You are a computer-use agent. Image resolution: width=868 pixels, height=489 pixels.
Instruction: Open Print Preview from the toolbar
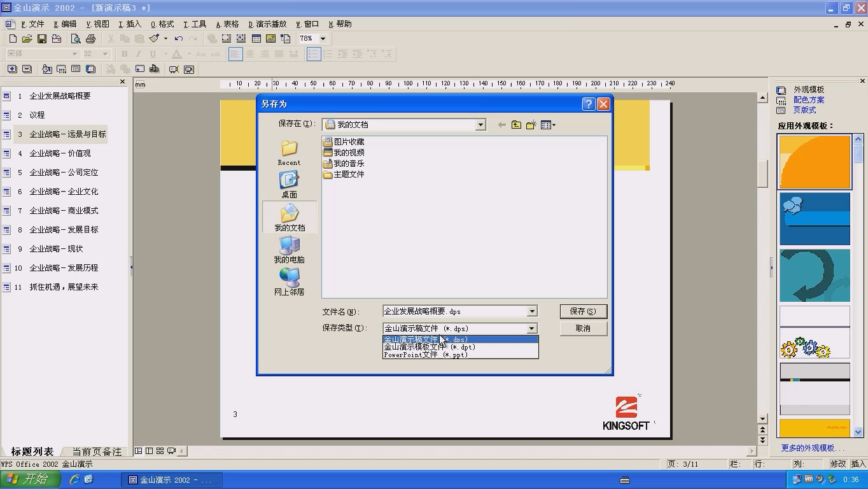pyautogui.click(x=76, y=39)
